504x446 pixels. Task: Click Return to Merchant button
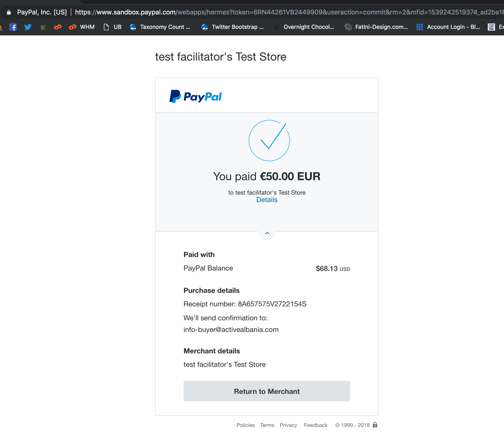pyautogui.click(x=267, y=391)
